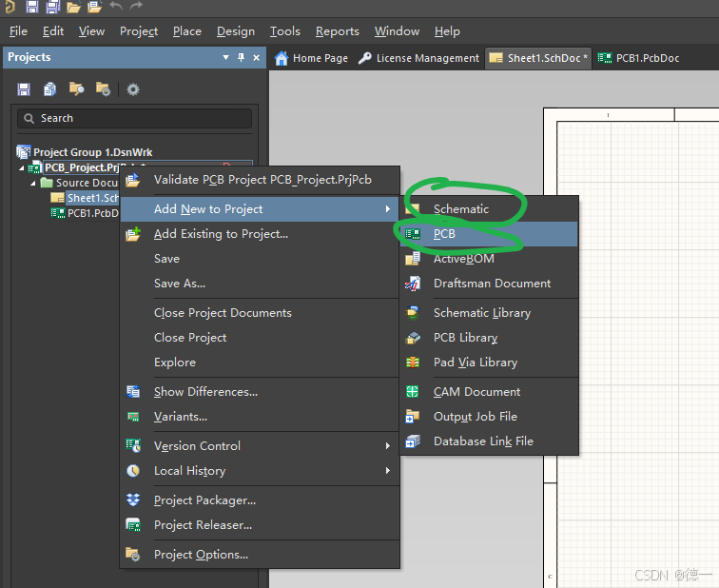Click Save icon in Projects panel toolbar
The width and height of the screenshot is (719, 588).
(24, 89)
